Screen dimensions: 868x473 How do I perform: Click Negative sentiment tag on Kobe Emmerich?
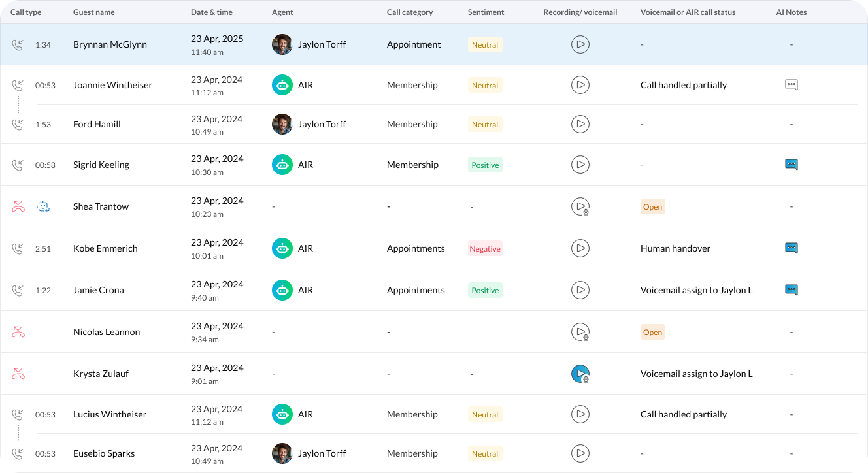click(x=485, y=249)
